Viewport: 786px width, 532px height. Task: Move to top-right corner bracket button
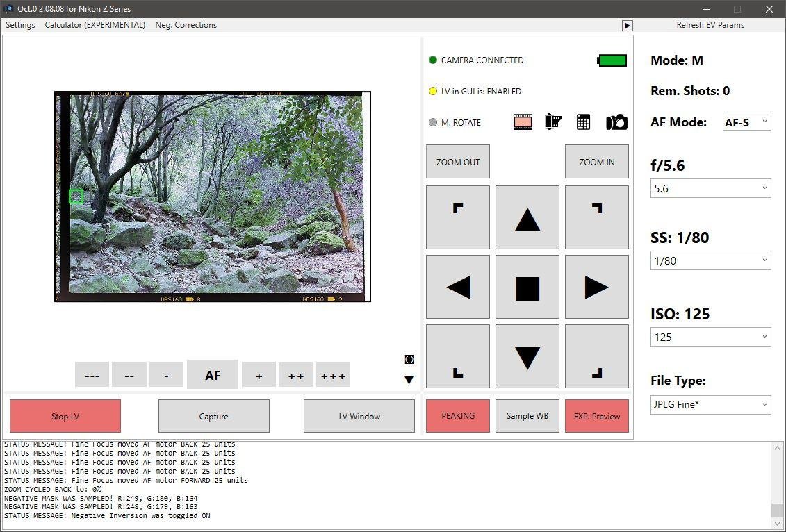pos(596,217)
